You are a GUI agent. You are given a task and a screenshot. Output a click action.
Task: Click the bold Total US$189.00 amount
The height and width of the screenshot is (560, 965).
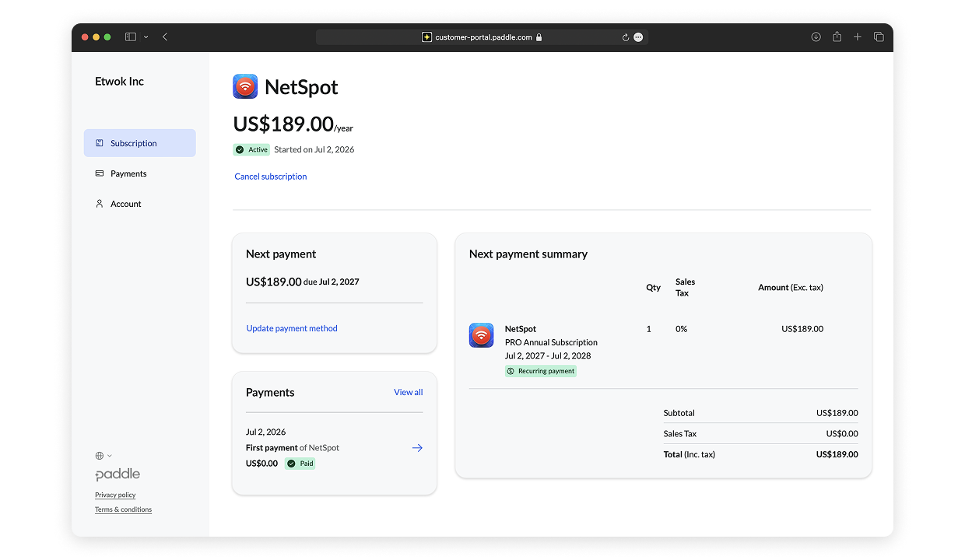click(x=837, y=454)
